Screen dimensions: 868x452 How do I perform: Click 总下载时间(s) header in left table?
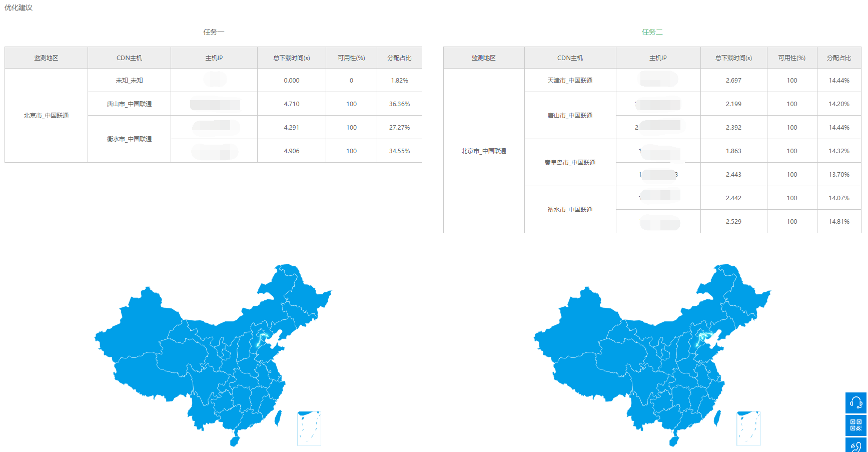pos(291,58)
